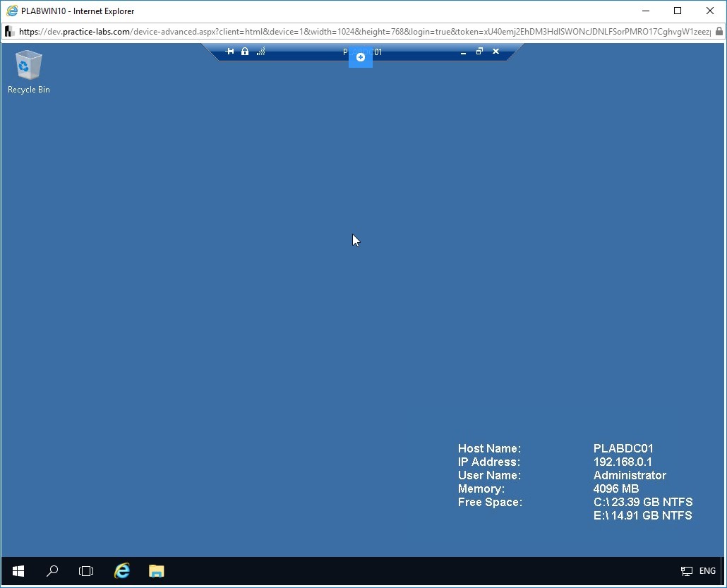Click the blue plus button under PLABDC01
Screen dimensions: 727x588
tap(360, 57)
